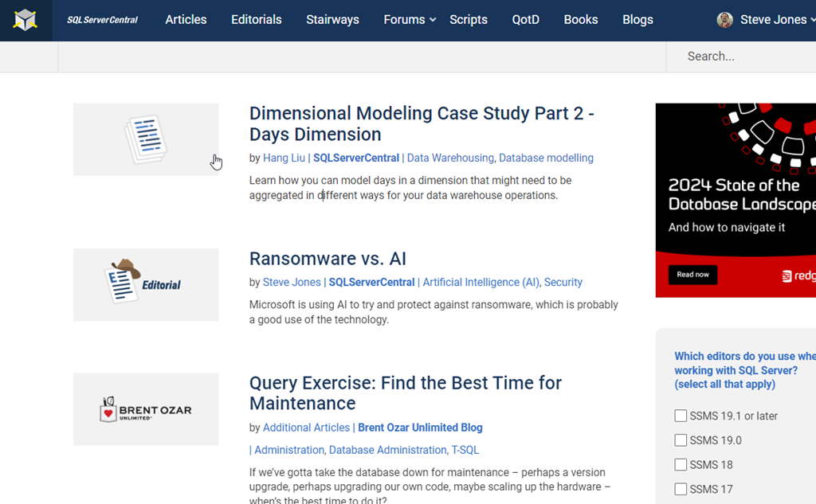
Task: Open the Articles menu item
Action: coord(186,20)
